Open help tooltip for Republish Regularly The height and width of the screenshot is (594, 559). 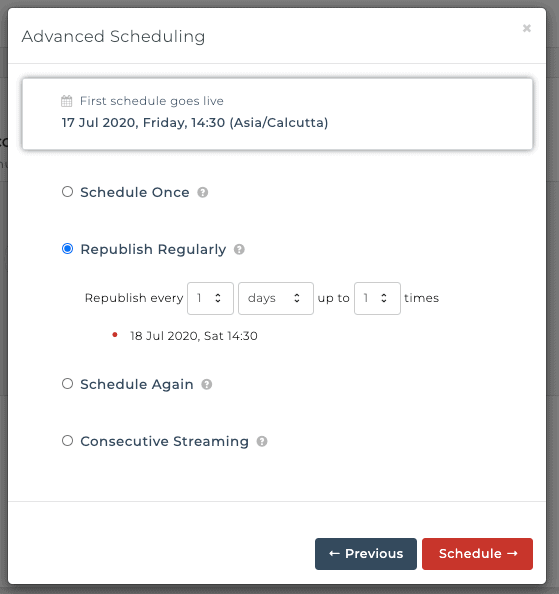239,249
